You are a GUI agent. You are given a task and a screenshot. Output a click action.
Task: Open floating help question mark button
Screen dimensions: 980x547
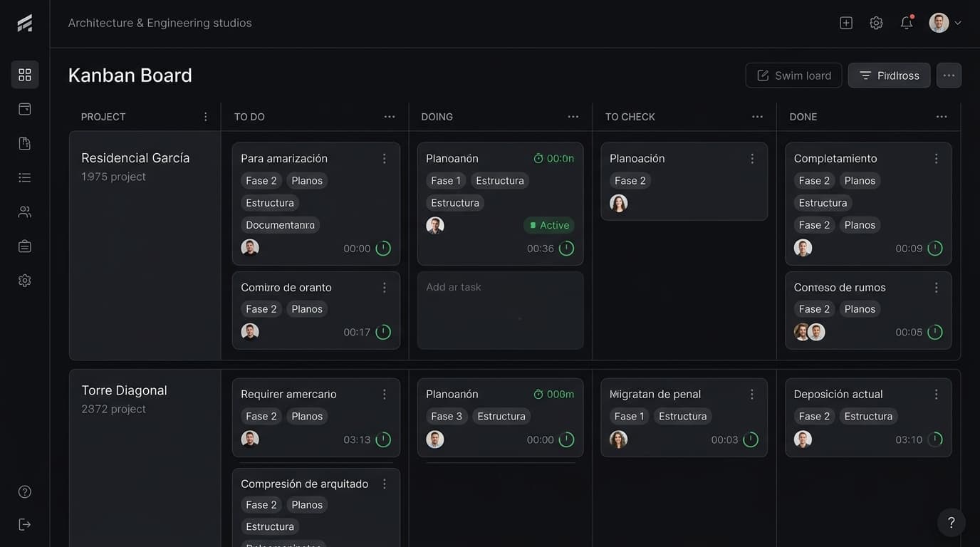(952, 523)
